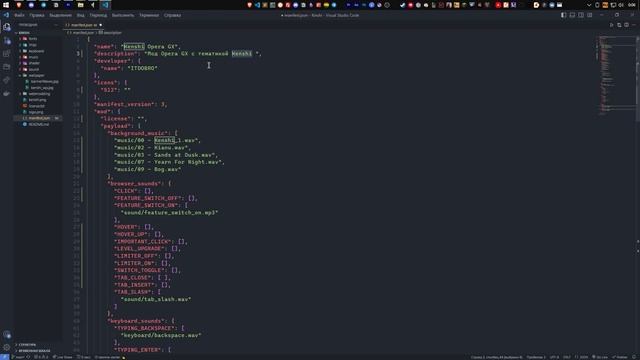
Task: Click the remote indicator in status bar
Action: pyautogui.click(x=4, y=357)
